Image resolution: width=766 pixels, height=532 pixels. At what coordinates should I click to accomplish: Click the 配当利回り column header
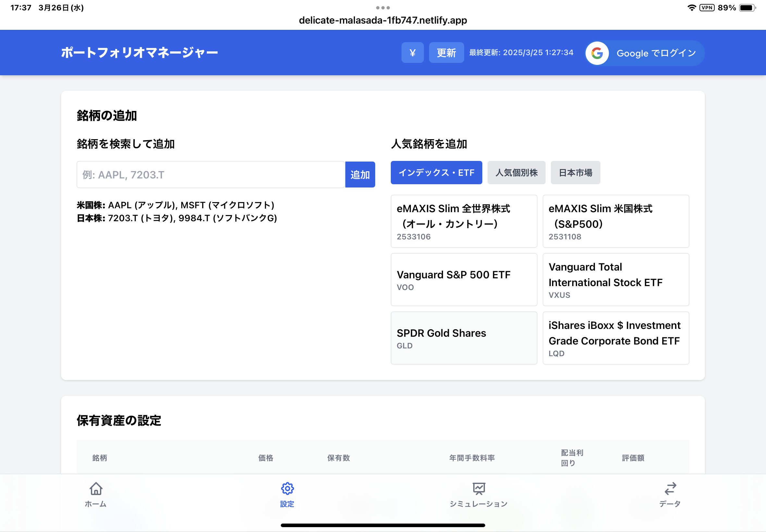tap(572, 458)
